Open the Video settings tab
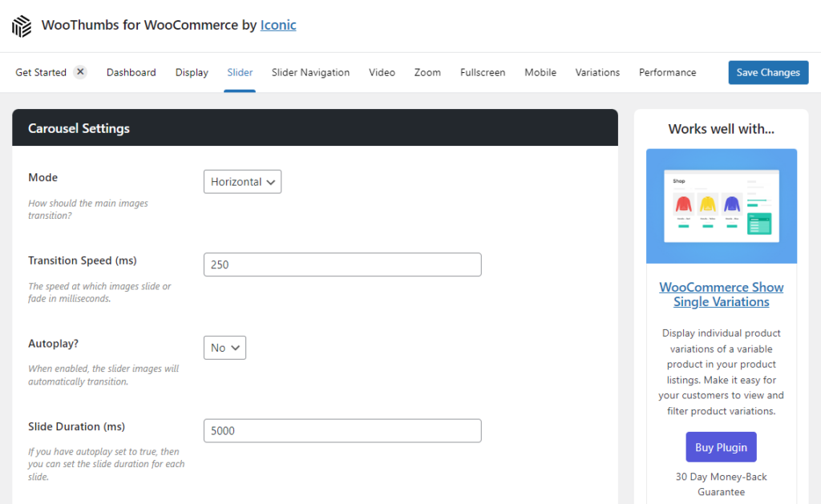This screenshot has width=821, height=504. (382, 72)
